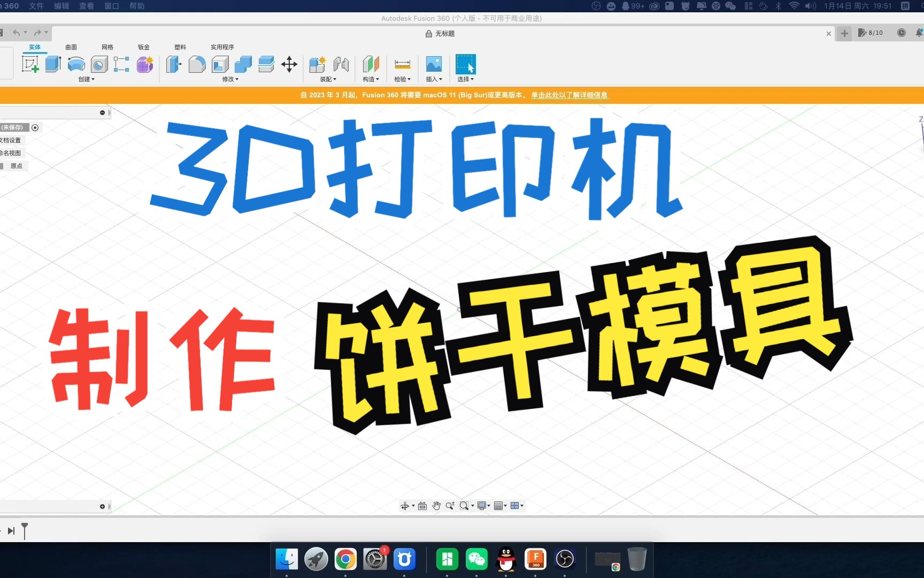Open the Grid and Snaps icon
Viewport: 924px width, 578px height.
pos(498,506)
